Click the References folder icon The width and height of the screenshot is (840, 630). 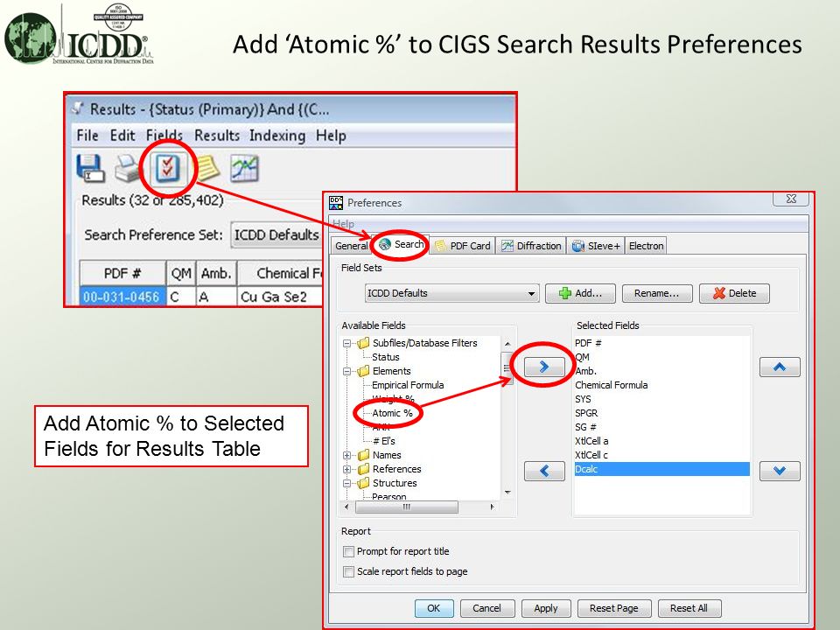click(x=364, y=469)
